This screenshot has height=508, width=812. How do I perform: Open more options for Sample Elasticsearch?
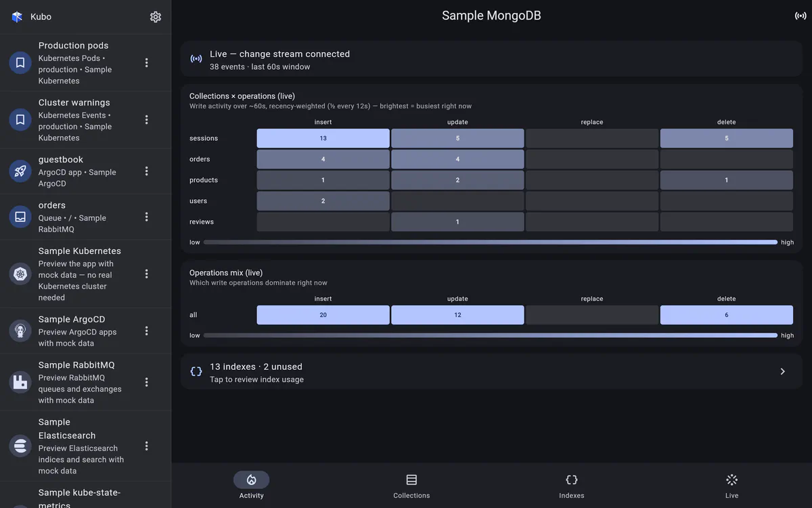pyautogui.click(x=146, y=446)
